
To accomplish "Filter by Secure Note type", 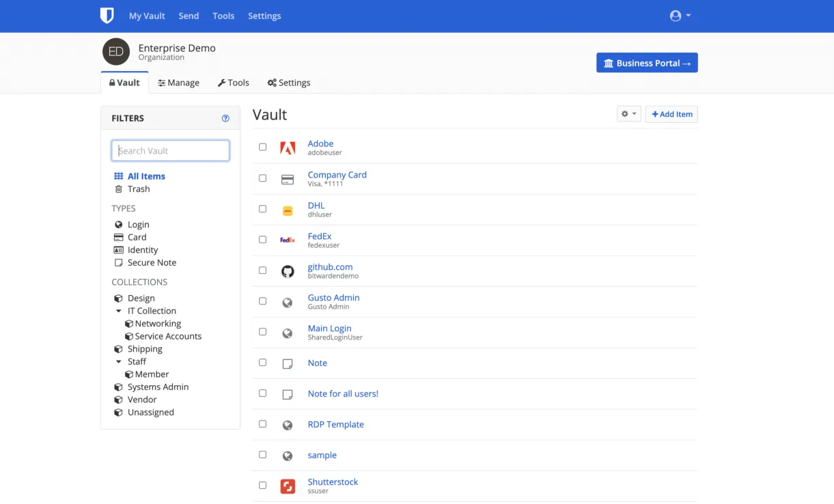I will click(x=152, y=263).
